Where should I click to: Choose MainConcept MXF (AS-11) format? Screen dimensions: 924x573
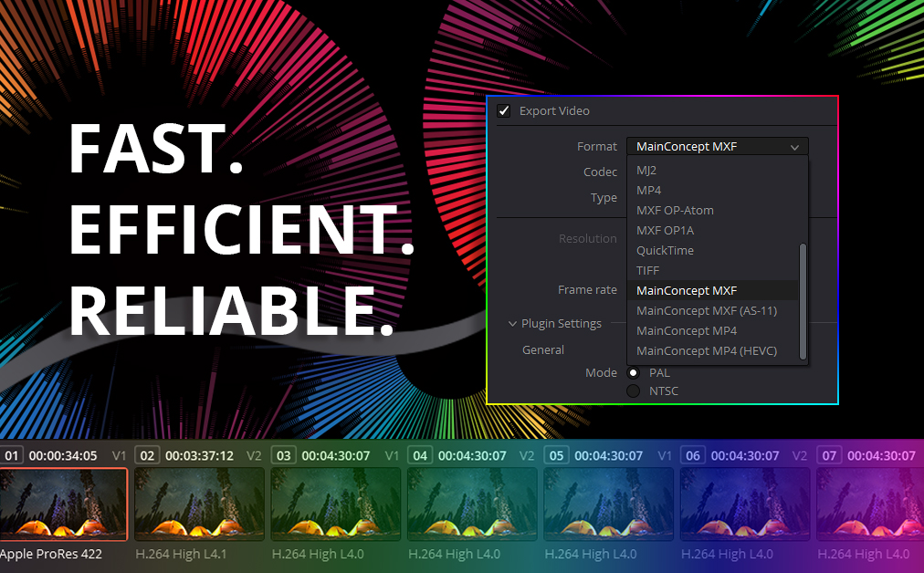coord(706,310)
